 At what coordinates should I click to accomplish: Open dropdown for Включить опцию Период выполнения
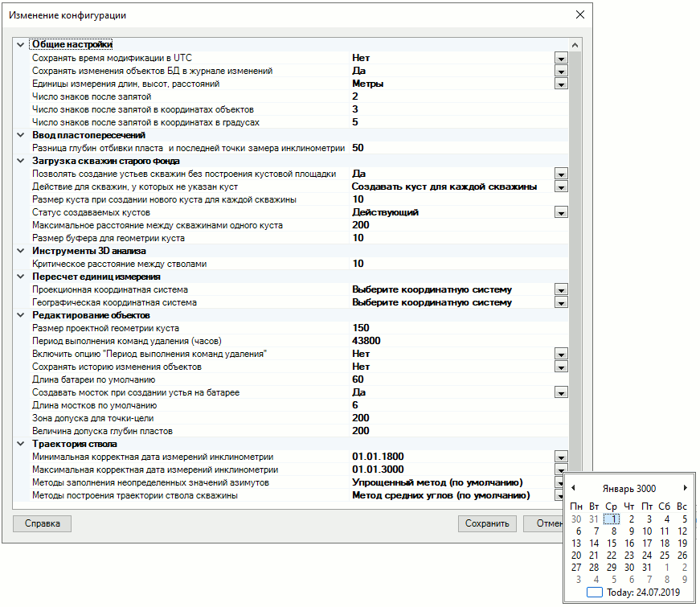561,355
